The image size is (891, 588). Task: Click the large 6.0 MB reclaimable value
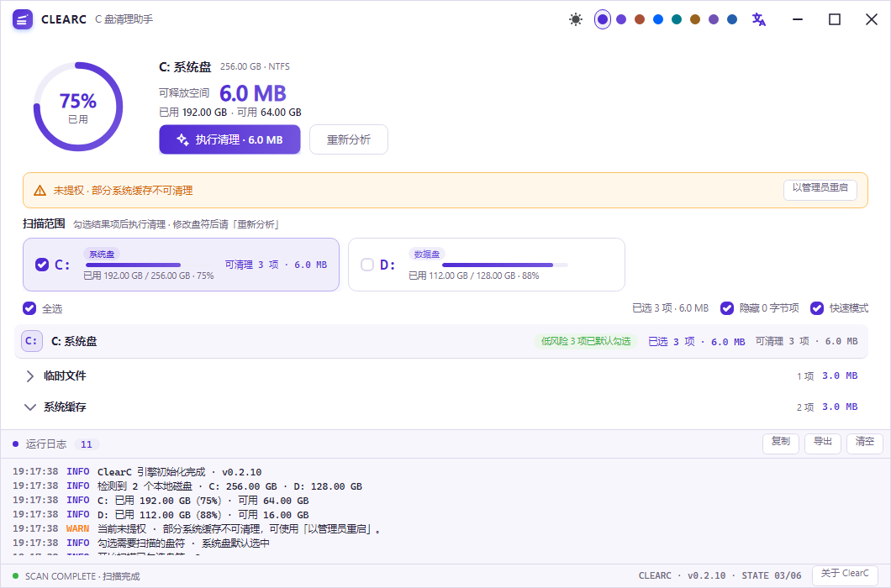click(x=253, y=93)
